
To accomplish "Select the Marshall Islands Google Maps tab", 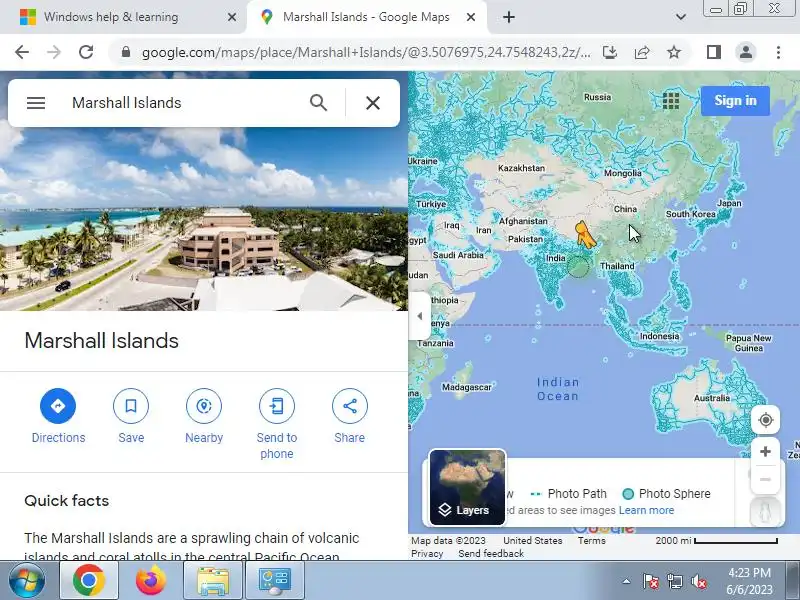I will pos(366,17).
